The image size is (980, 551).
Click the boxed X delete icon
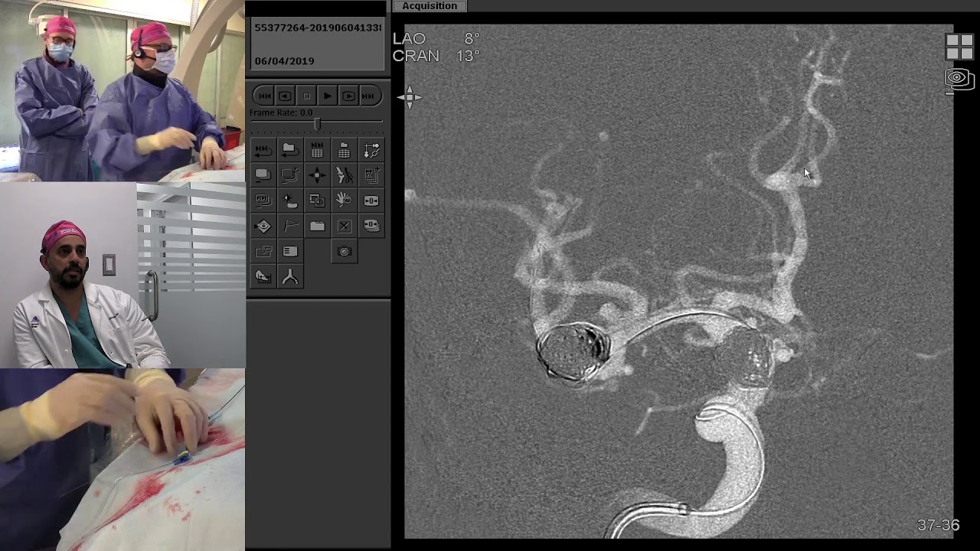tap(345, 226)
